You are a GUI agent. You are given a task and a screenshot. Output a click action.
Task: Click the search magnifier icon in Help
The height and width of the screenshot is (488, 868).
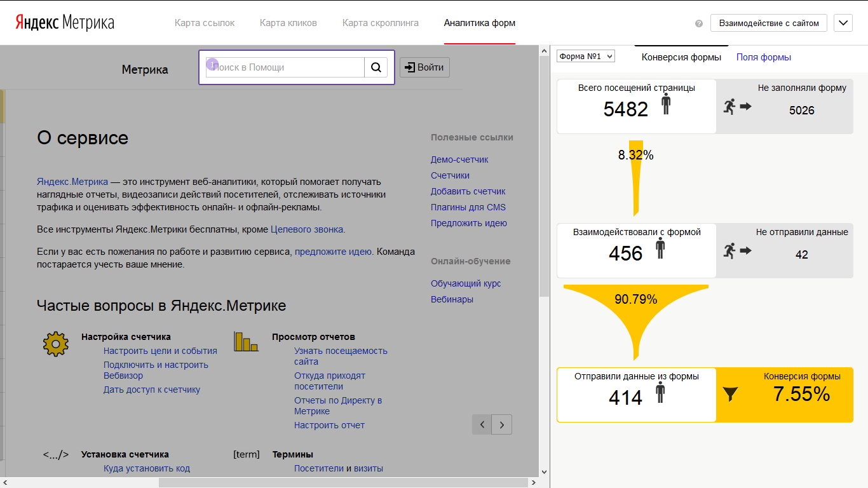tap(376, 67)
